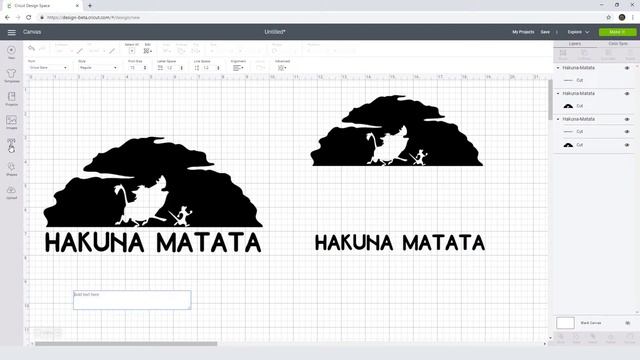The width and height of the screenshot is (640, 360).
Task: Select the Text tool in sidebar
Action: pyautogui.click(x=11, y=145)
